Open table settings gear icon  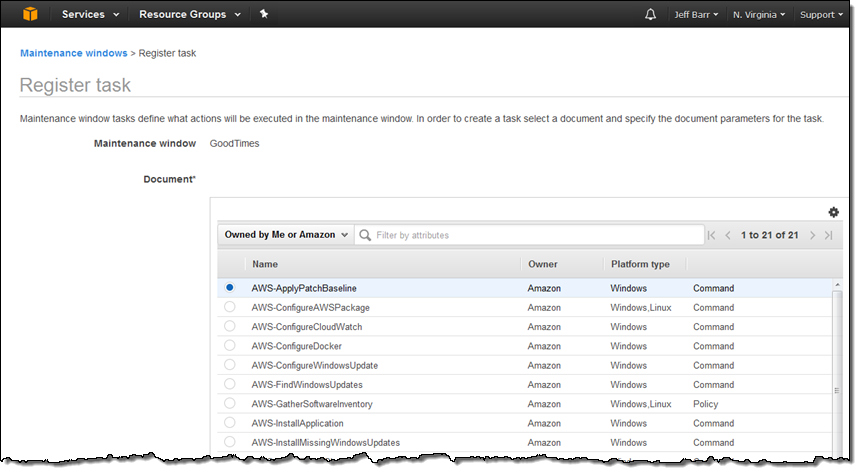(834, 212)
